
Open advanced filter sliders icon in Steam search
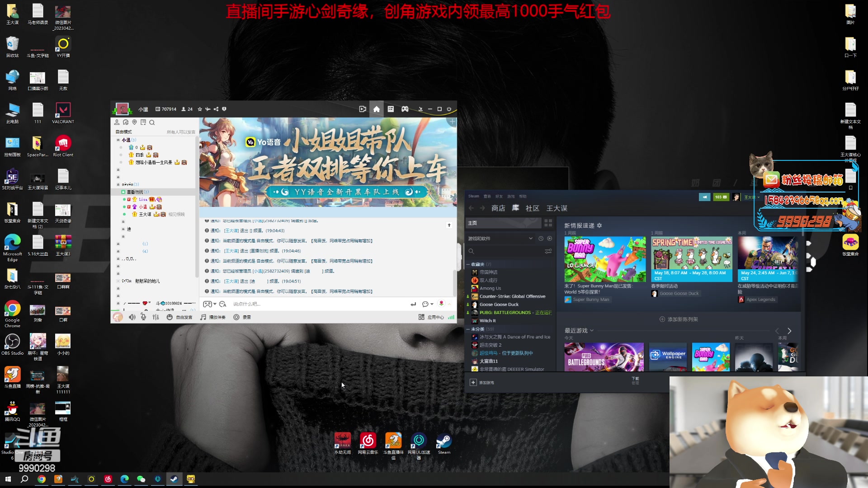pyautogui.click(x=548, y=251)
